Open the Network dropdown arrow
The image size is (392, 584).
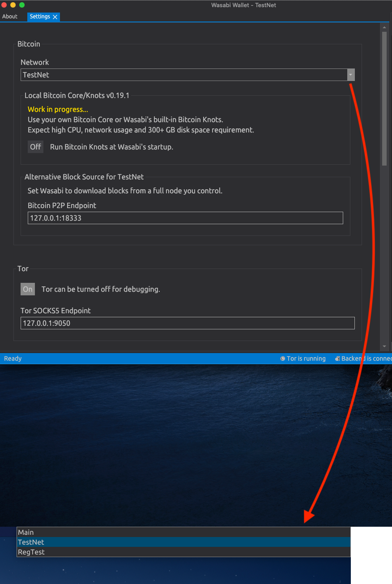coord(351,75)
